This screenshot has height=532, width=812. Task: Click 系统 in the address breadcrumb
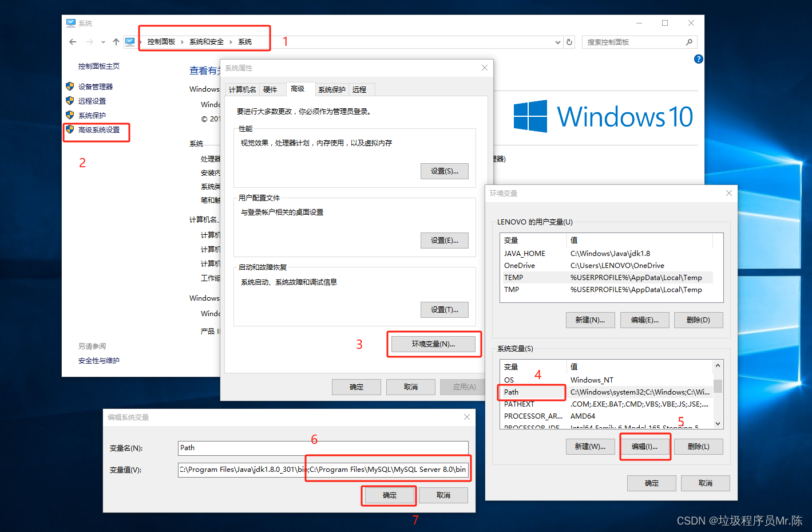(x=245, y=42)
